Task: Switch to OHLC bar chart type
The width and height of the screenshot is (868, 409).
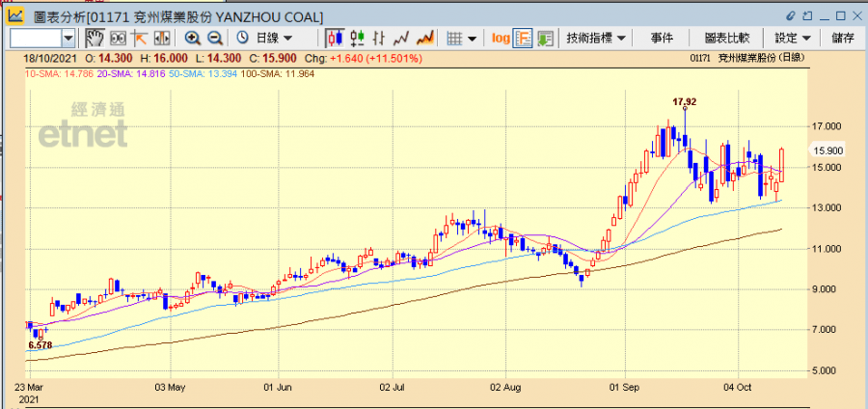Action: [380, 38]
